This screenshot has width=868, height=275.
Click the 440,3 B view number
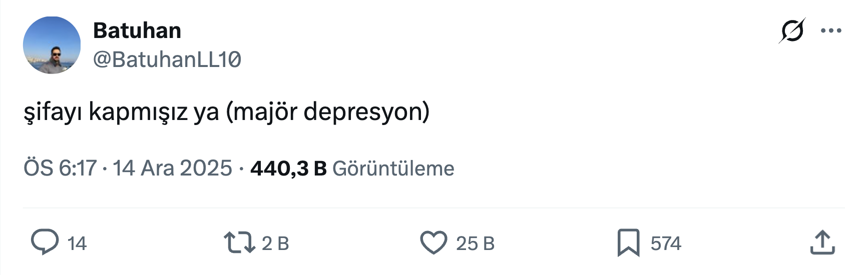[288, 168]
